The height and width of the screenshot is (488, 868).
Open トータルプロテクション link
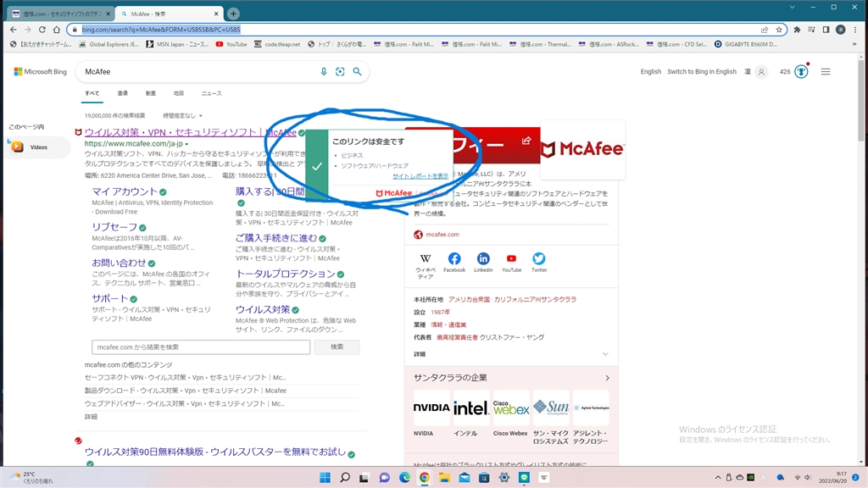(x=285, y=274)
